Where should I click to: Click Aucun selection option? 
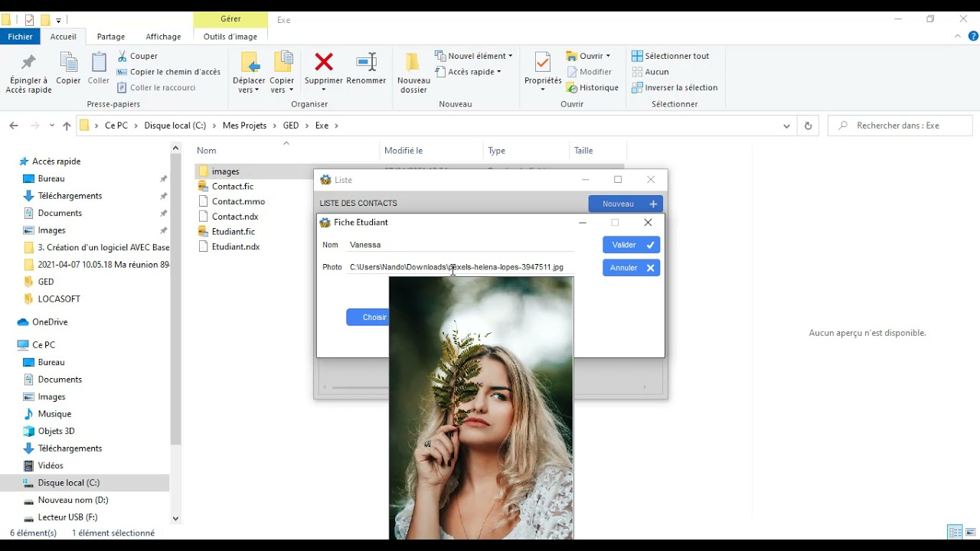click(650, 72)
